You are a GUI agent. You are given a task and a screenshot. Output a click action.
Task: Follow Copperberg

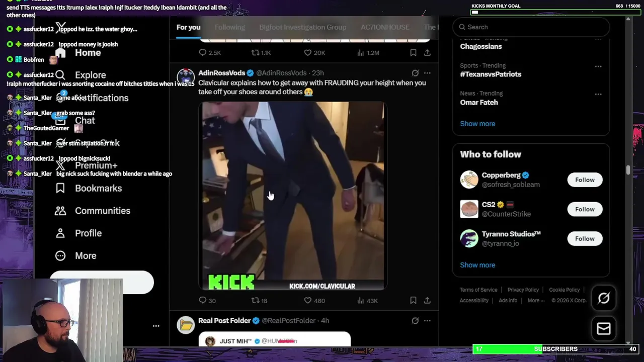(x=585, y=179)
